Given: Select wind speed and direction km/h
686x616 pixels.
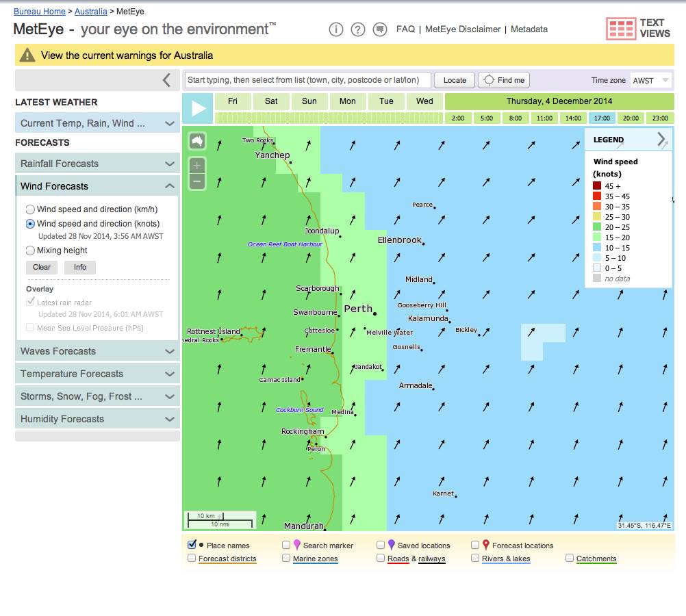Looking at the screenshot, I should coord(30,209).
